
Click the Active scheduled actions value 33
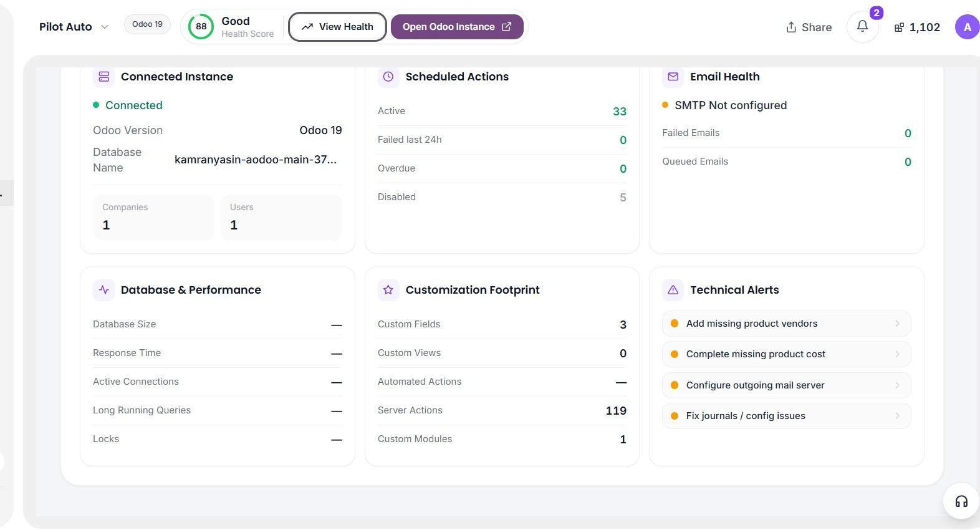coord(620,112)
